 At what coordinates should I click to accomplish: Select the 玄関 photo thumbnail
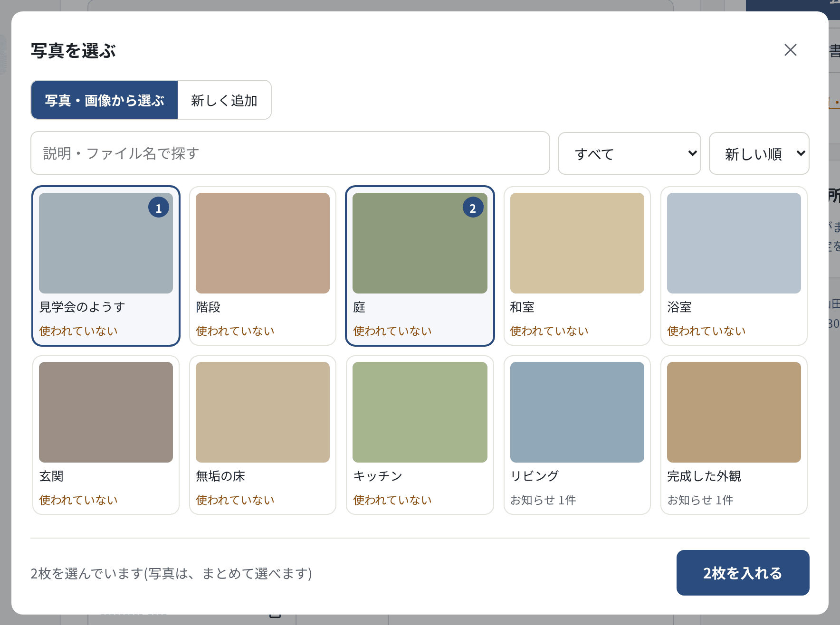pyautogui.click(x=106, y=412)
